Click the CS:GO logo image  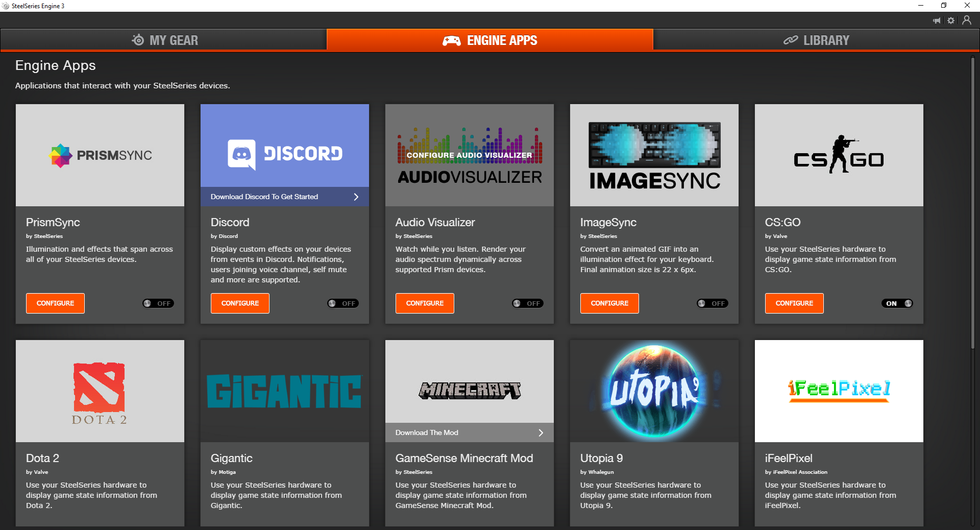click(839, 155)
